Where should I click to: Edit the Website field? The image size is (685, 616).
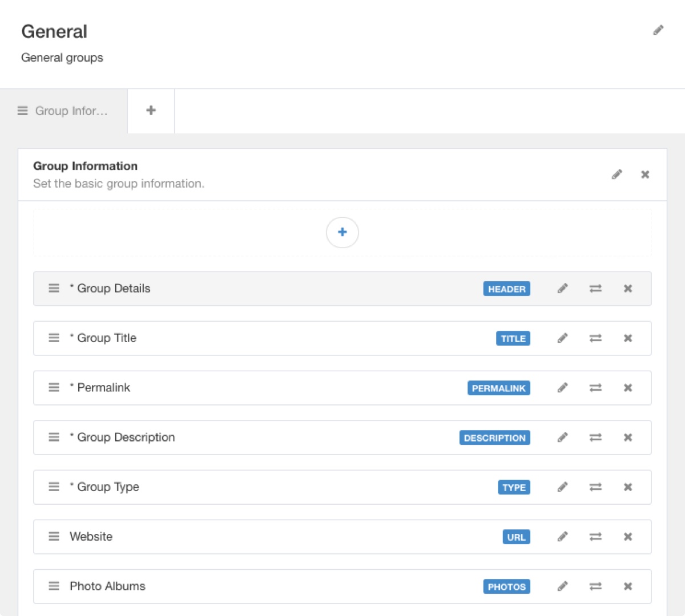tap(562, 537)
